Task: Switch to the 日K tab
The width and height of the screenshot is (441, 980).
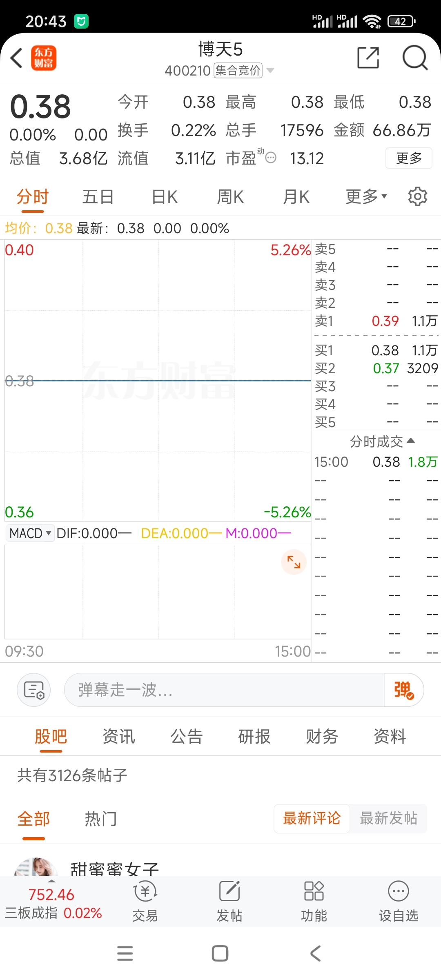Action: [x=165, y=196]
